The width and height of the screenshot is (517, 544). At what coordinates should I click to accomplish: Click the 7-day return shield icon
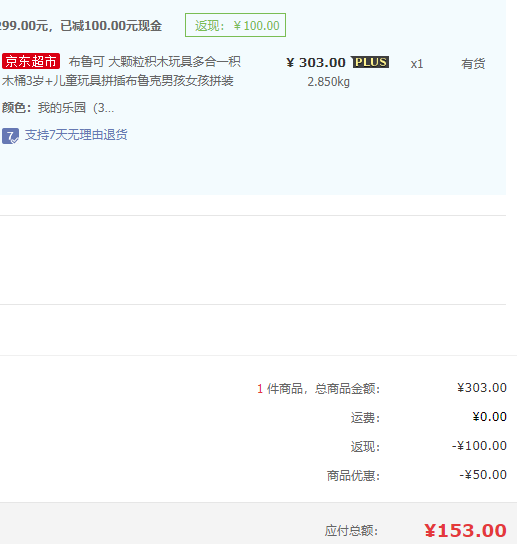(x=10, y=136)
